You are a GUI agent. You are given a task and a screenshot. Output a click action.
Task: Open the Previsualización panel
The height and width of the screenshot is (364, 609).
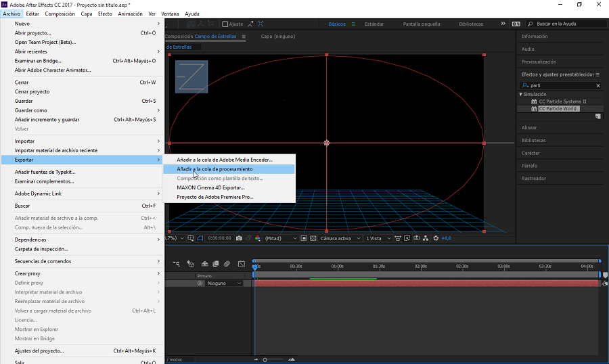pyautogui.click(x=539, y=62)
